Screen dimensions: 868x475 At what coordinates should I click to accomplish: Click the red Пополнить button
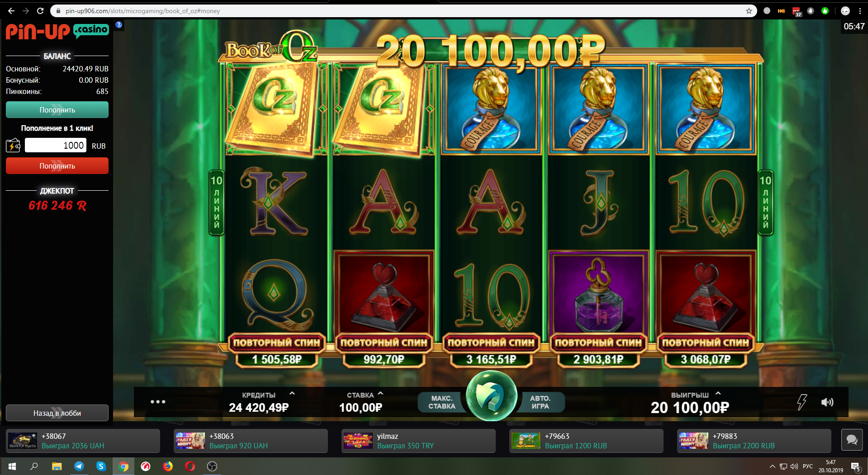click(57, 166)
